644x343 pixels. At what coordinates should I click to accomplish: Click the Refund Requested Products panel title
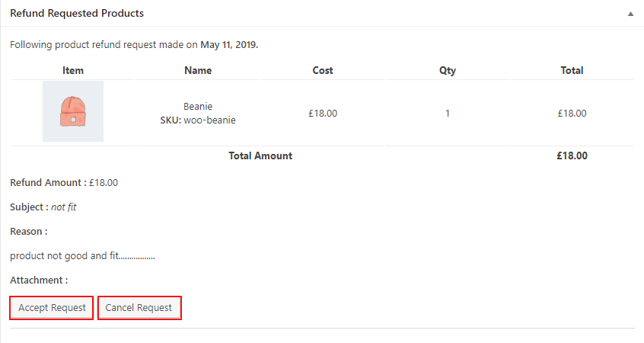point(77,14)
